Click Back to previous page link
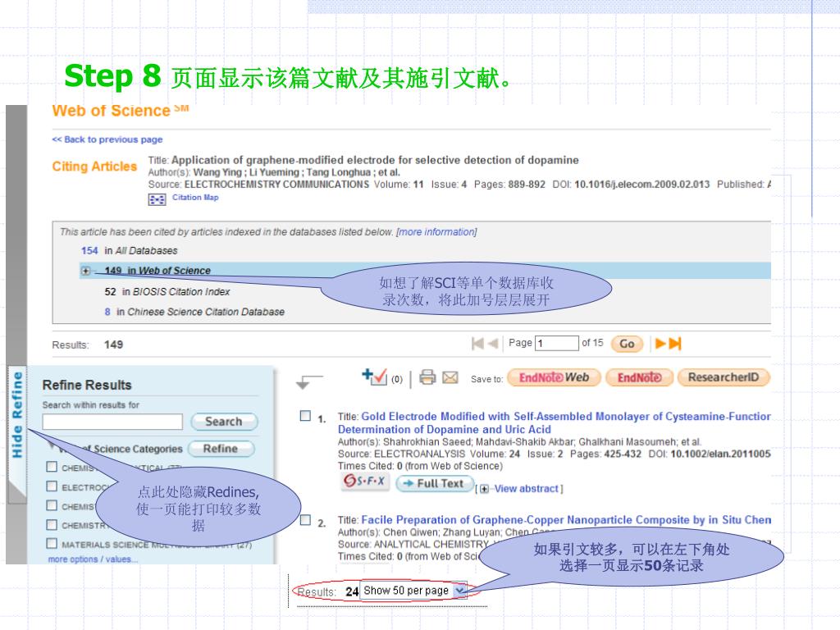This screenshot has height=630, width=840. click(107, 139)
